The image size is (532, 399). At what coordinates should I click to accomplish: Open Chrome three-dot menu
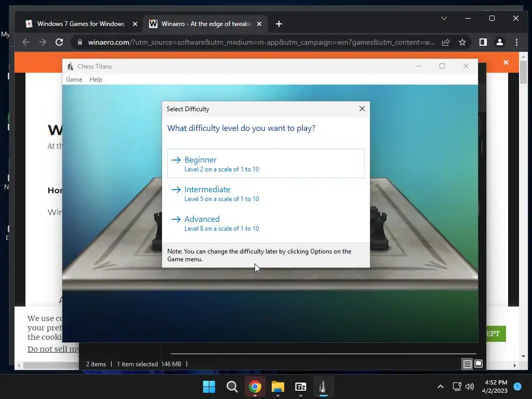point(516,42)
